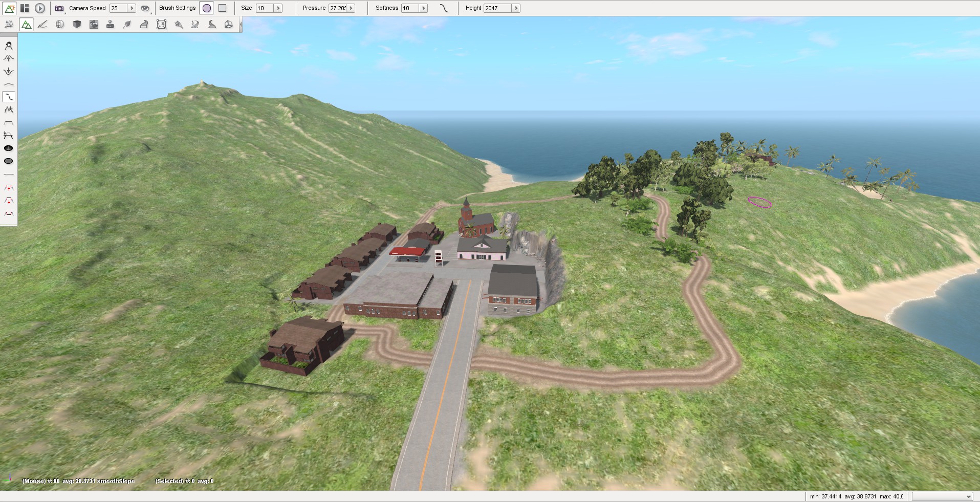Open the Datablock Editor icon
This screenshot has height=502, width=980.
tap(94, 24)
